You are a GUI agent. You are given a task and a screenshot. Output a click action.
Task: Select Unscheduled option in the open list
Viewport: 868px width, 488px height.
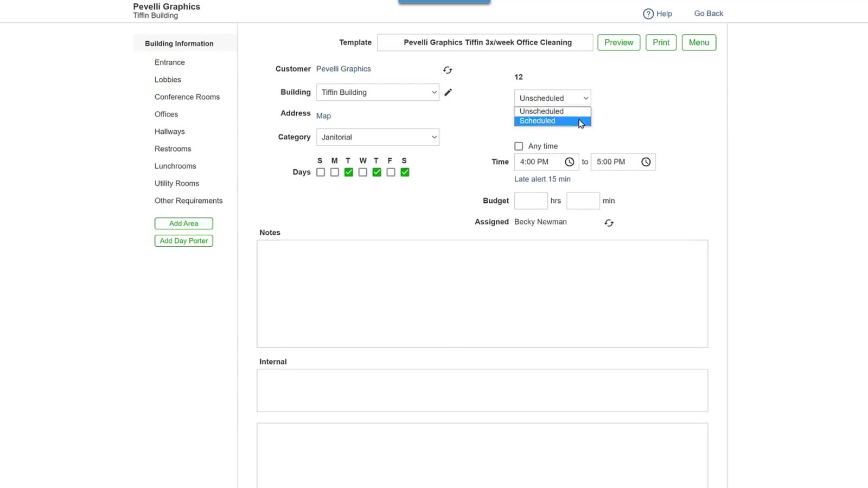552,111
